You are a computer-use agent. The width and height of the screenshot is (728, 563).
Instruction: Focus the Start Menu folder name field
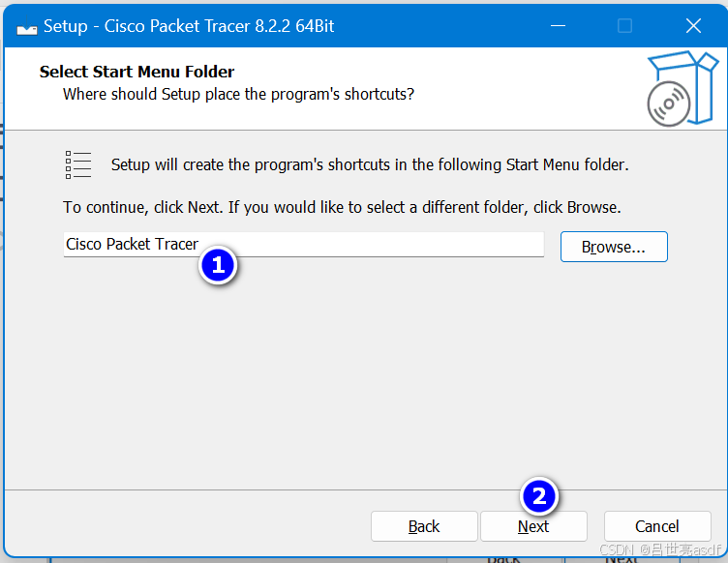point(304,245)
